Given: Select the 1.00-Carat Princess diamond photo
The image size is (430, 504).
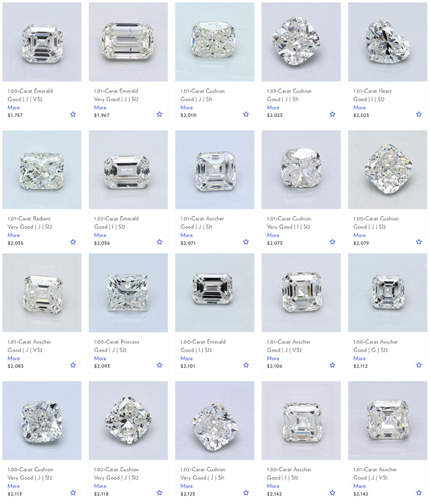Looking at the screenshot, I should (128, 293).
